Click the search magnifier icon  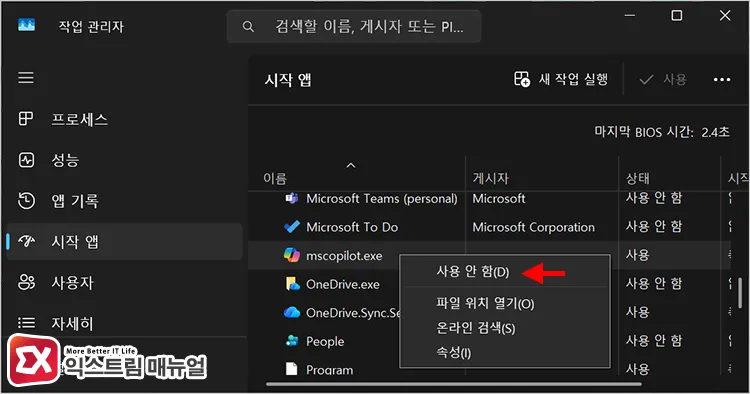(248, 26)
